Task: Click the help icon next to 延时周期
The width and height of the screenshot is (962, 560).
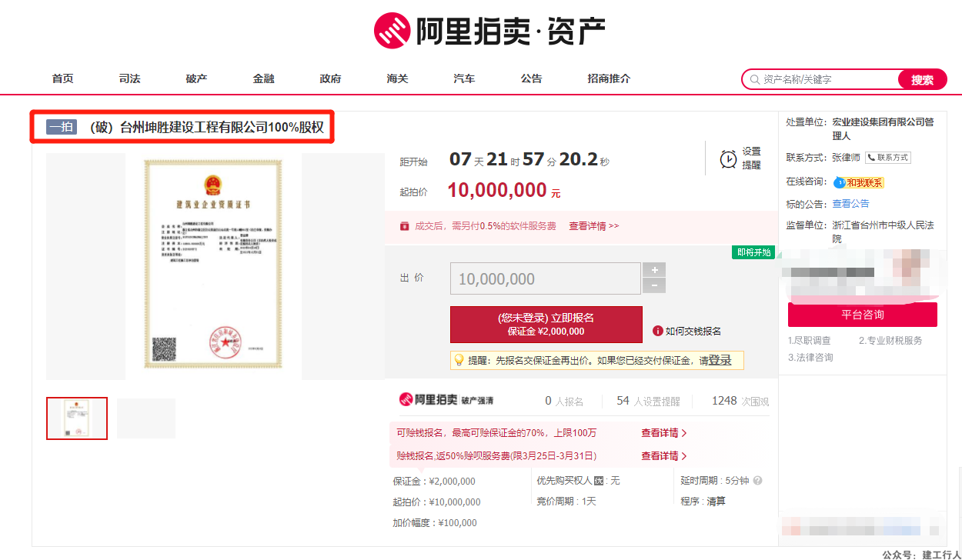Action: click(757, 481)
